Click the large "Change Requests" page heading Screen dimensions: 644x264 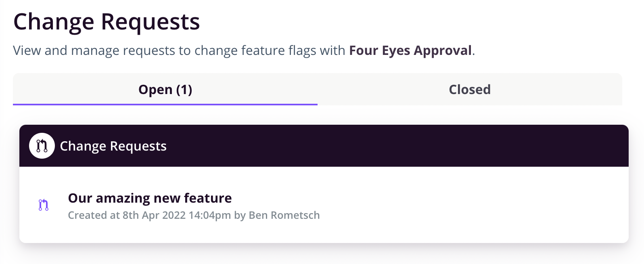107,21
